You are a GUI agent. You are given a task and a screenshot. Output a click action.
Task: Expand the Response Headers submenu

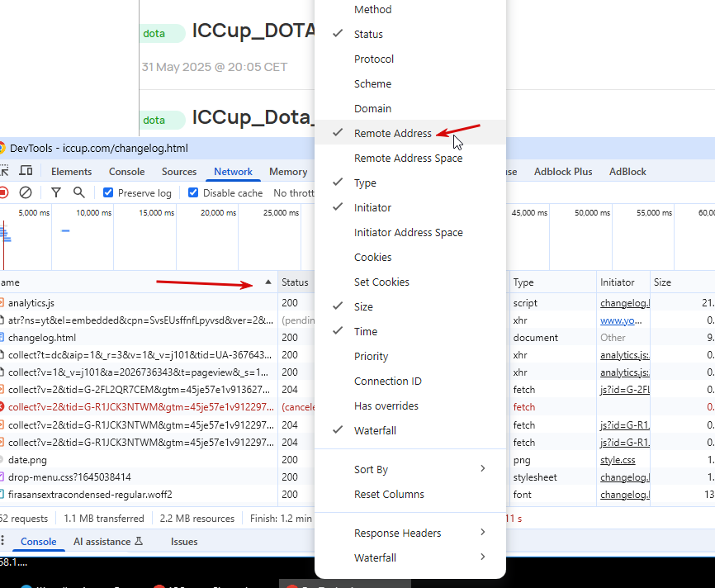tap(410, 533)
